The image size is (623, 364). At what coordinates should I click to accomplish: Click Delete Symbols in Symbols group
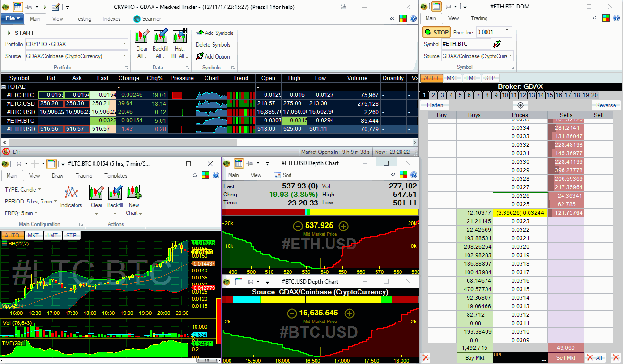coord(213,45)
